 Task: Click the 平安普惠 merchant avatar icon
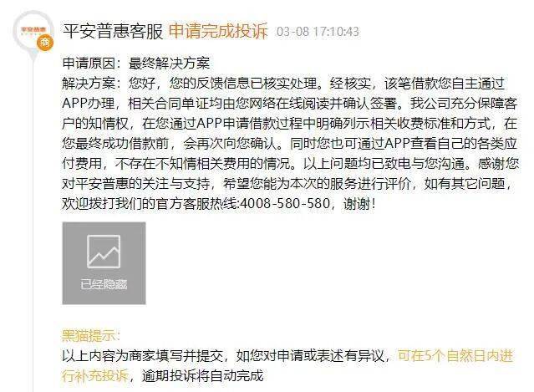(x=33, y=31)
